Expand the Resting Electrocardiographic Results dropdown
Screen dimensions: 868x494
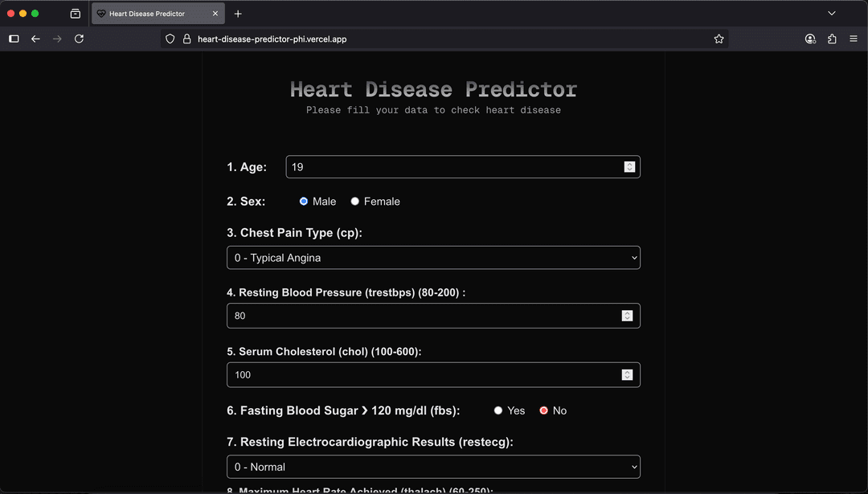[x=433, y=467]
